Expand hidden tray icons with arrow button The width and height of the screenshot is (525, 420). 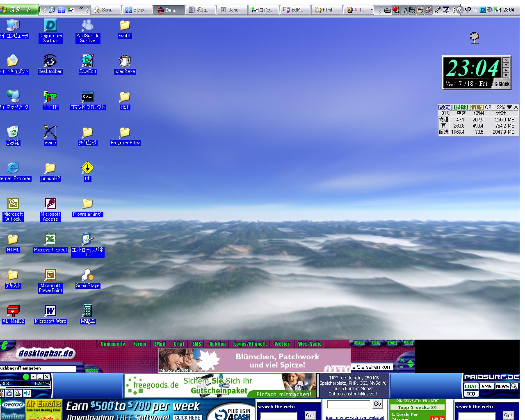point(460,10)
